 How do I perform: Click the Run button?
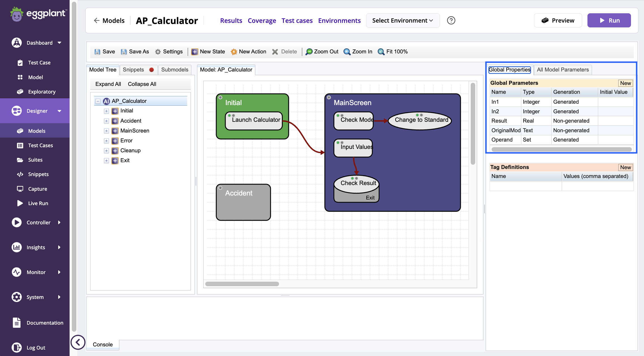click(609, 20)
